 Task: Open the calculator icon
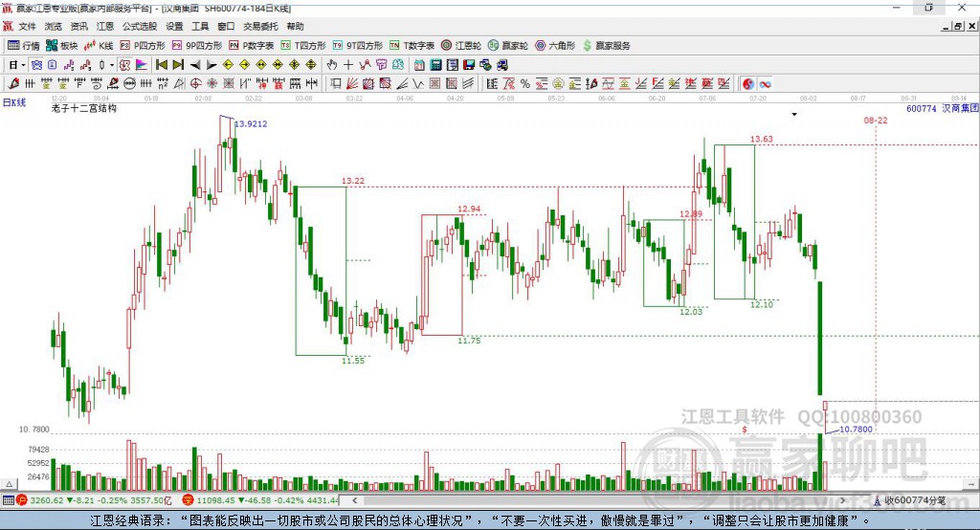tap(435, 65)
